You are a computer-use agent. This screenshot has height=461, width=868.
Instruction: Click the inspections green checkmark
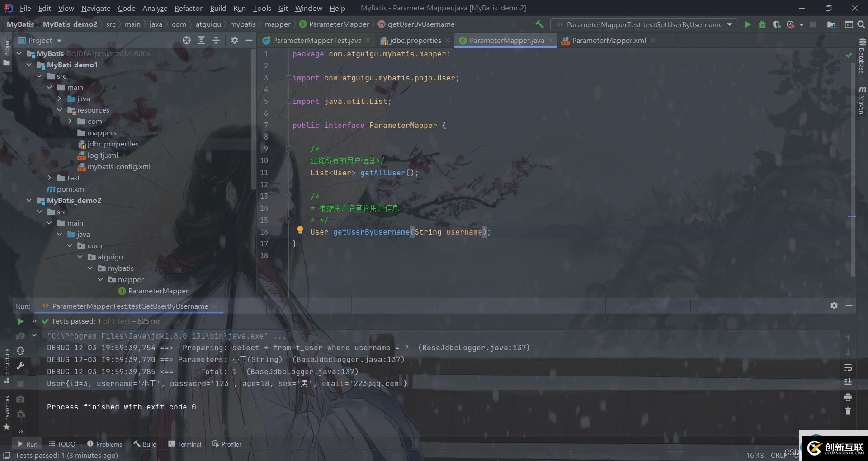click(849, 55)
